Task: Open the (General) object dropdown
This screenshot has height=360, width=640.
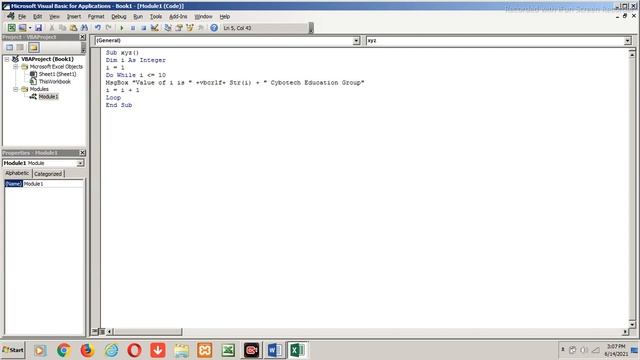Action: tap(356, 40)
